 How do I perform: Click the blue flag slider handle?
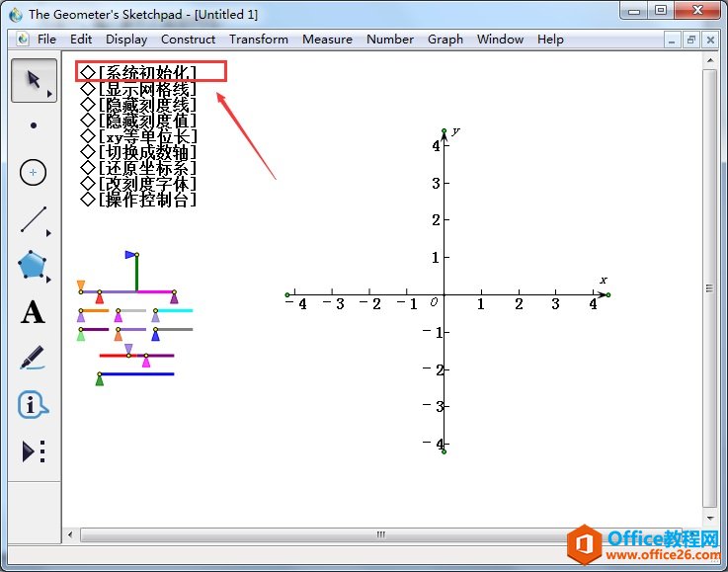point(130,255)
